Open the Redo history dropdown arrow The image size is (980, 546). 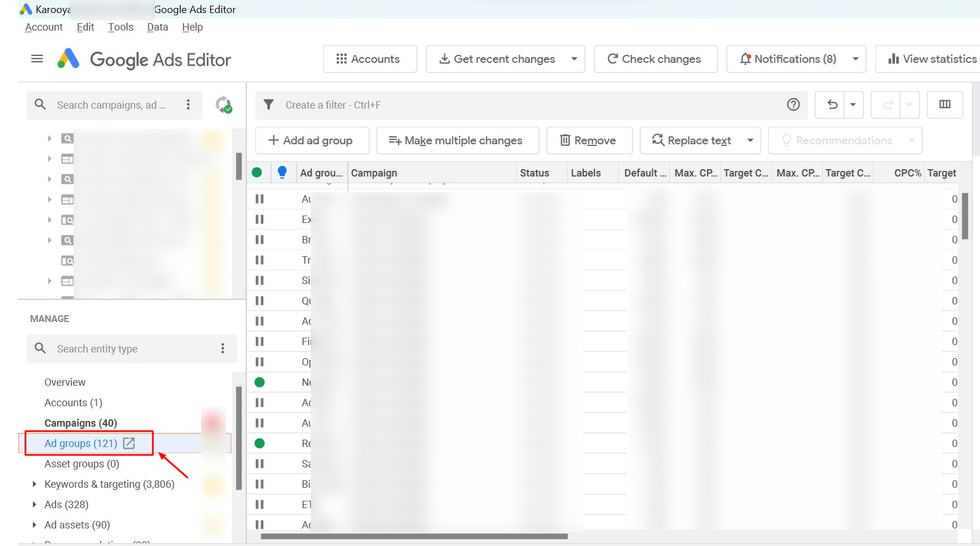click(x=909, y=105)
